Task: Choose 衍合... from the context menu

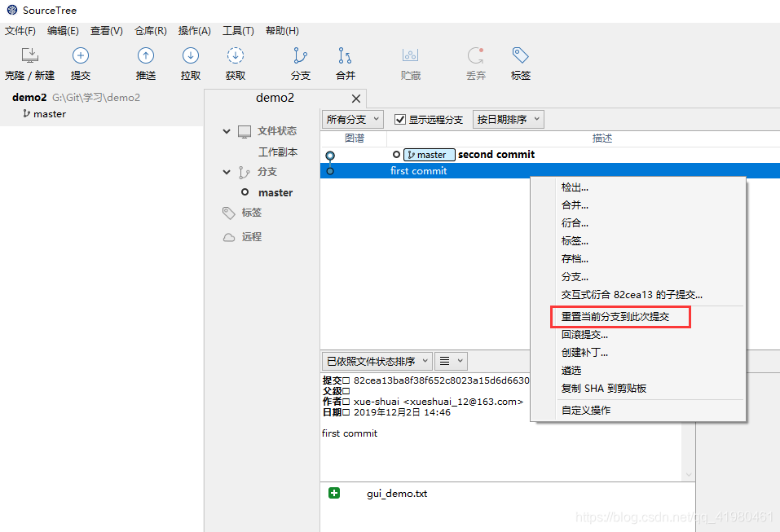Action: click(639, 223)
